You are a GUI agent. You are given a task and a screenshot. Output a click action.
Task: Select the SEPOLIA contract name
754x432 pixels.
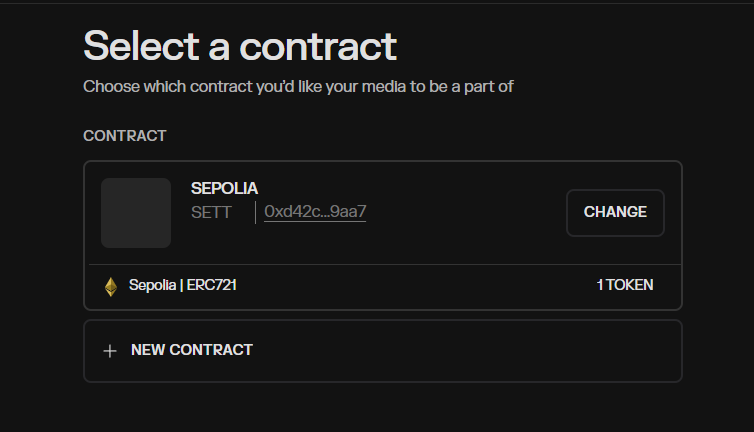[224, 188]
